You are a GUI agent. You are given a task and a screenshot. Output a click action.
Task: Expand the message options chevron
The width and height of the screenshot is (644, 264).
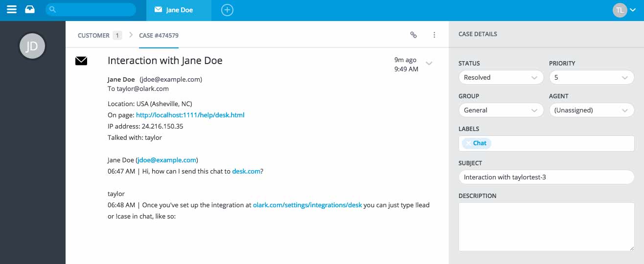click(x=429, y=63)
